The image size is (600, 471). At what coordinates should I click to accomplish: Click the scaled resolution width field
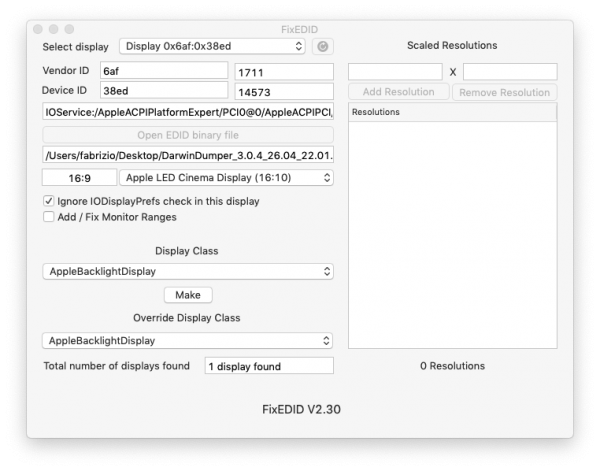point(395,72)
